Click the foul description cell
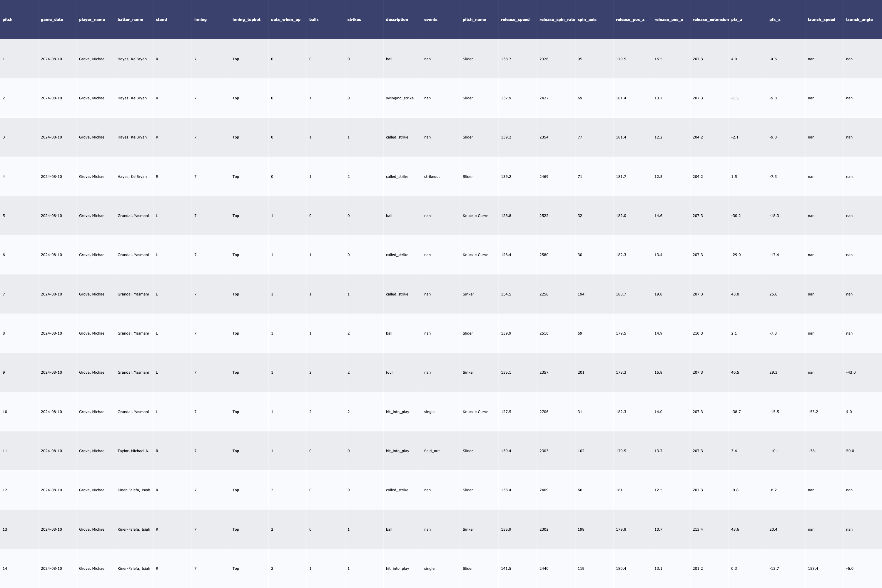Viewport: 882px width, 588px height. pos(389,372)
